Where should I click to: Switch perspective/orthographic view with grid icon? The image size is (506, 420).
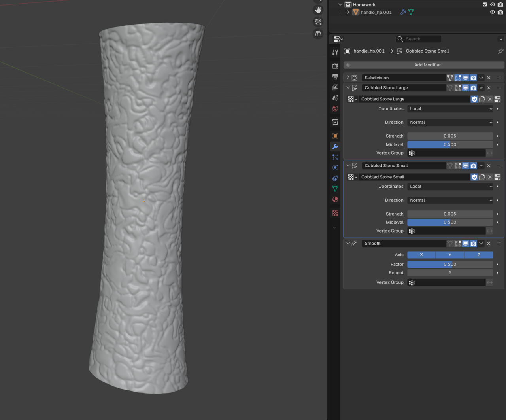pos(318,34)
